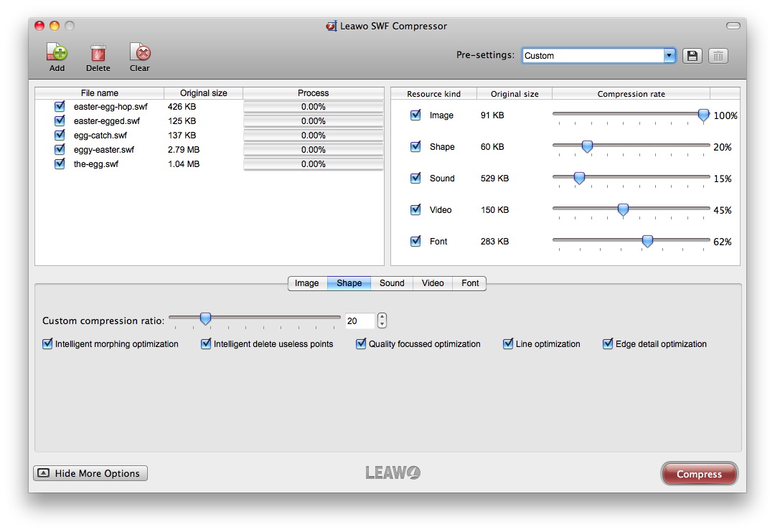This screenshot has height=532, width=775.
Task: Switch to the Sound tab
Action: (x=392, y=283)
